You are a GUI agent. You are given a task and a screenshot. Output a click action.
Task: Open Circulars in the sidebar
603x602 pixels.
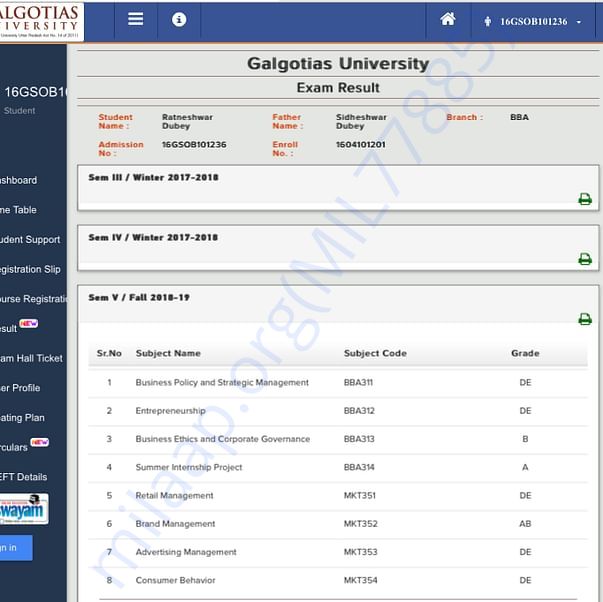pos(14,447)
